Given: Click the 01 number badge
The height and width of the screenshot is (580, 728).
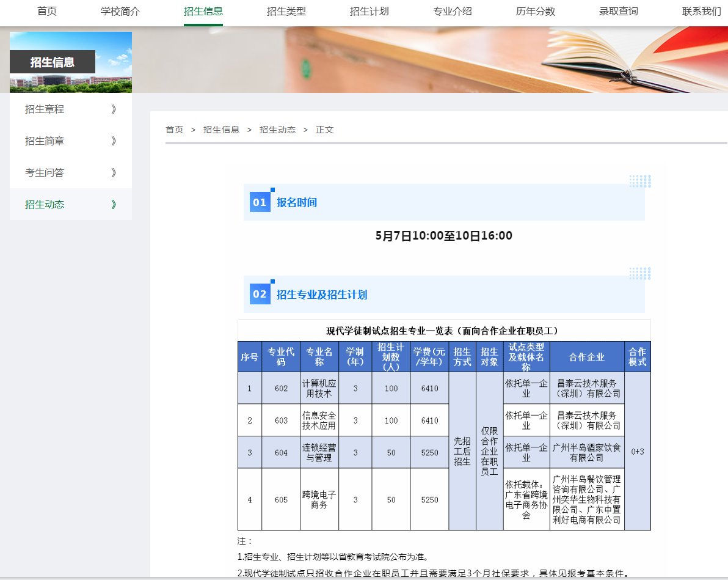Looking at the screenshot, I should tap(260, 202).
